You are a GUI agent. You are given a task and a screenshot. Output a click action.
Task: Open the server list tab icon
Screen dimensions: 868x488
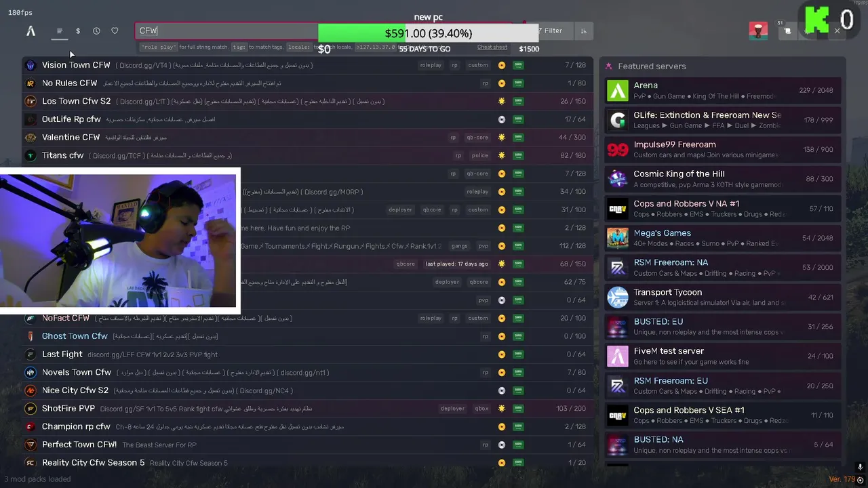click(x=60, y=30)
